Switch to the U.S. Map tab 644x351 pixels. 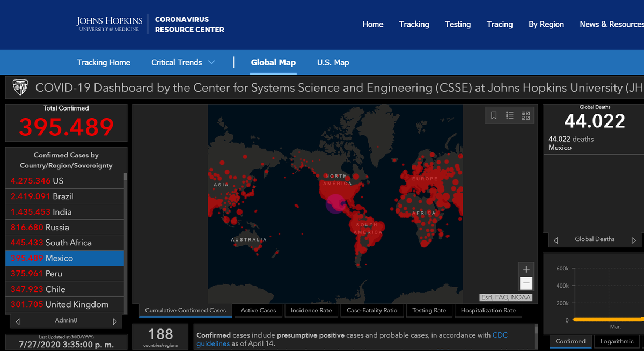[333, 62]
